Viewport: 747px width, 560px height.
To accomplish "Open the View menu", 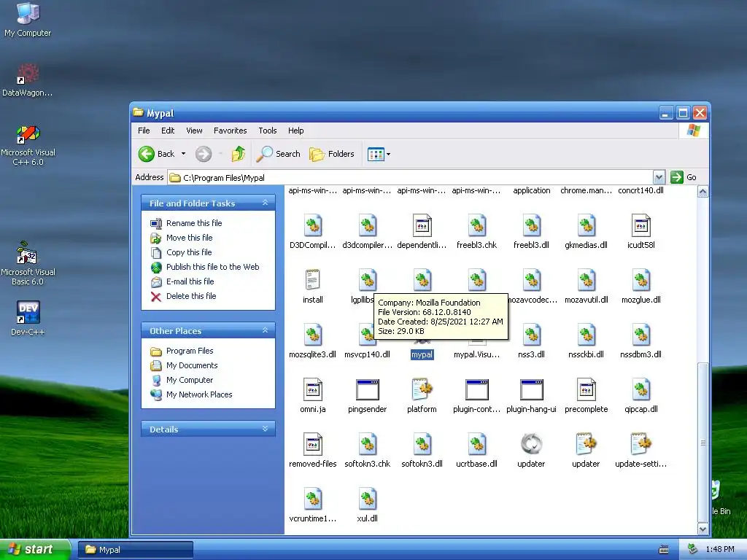I will [x=194, y=131].
